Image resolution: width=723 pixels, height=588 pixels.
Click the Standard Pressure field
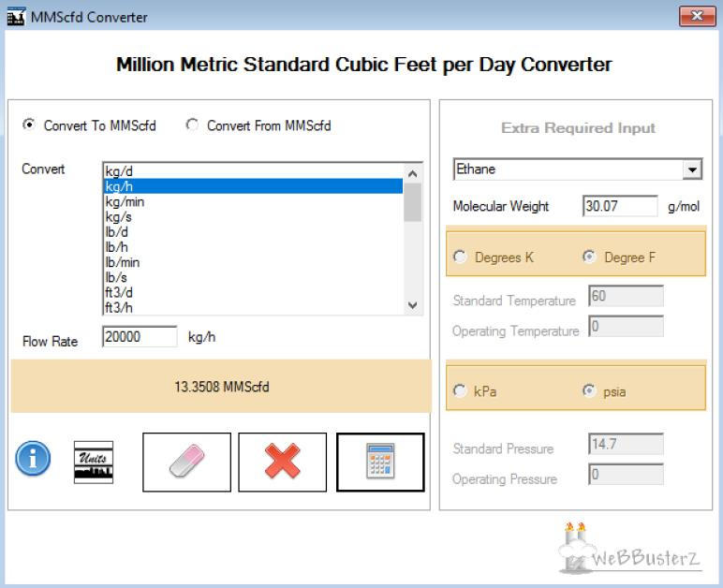click(x=627, y=444)
